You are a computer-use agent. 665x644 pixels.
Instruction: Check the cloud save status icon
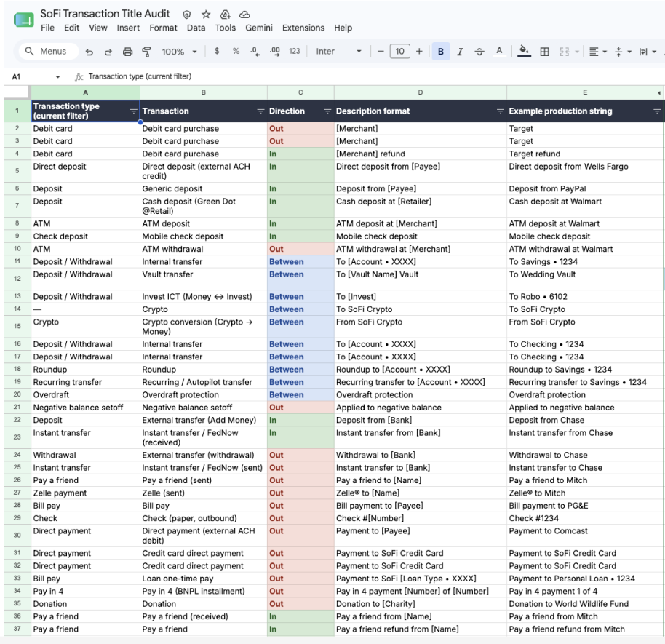[244, 15]
